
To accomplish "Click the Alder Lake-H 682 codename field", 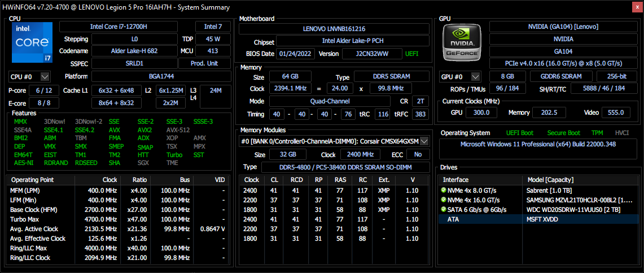I will pos(134,51).
